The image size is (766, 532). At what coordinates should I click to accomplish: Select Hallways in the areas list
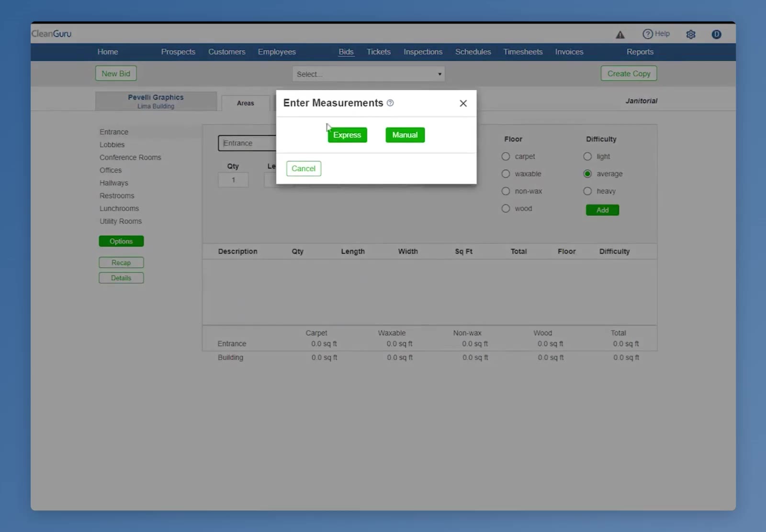coord(114,183)
